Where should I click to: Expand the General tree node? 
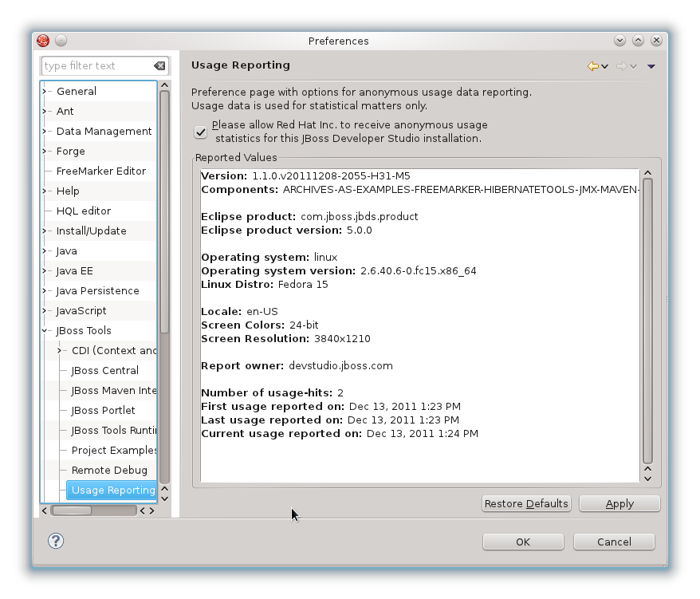click(44, 91)
